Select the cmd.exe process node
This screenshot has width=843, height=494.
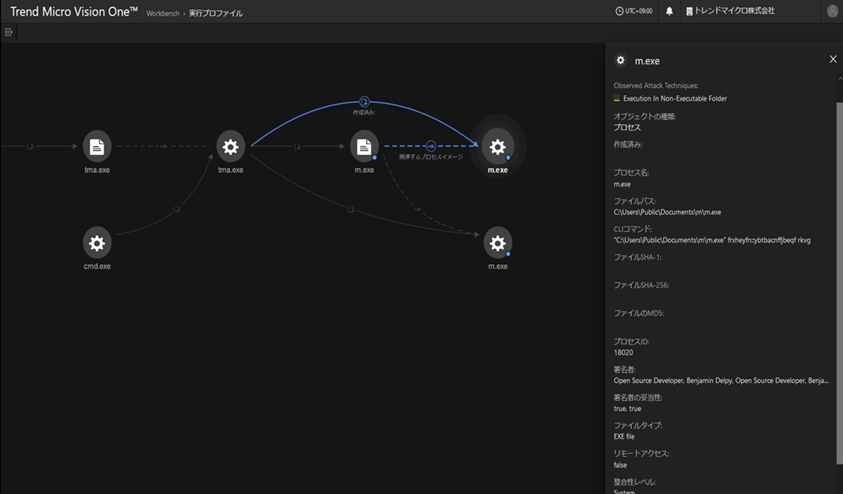coord(97,242)
